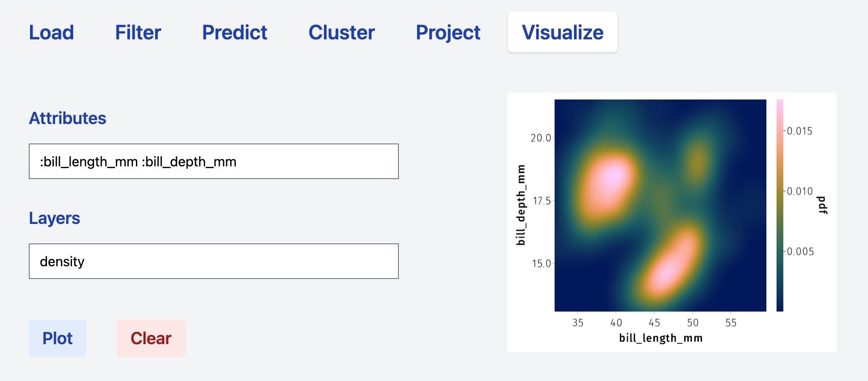The width and height of the screenshot is (868, 381).
Task: Focus the Attributes input field
Action: click(213, 161)
